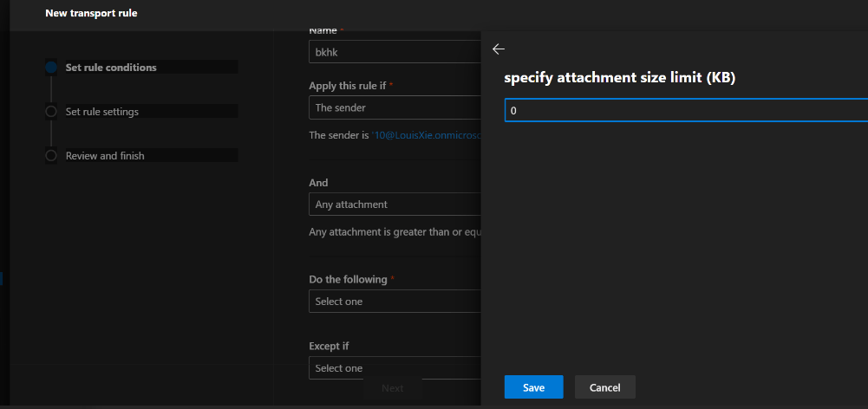Click the 'And' condition label
Viewport: 868px width, 409px height.
tap(318, 183)
